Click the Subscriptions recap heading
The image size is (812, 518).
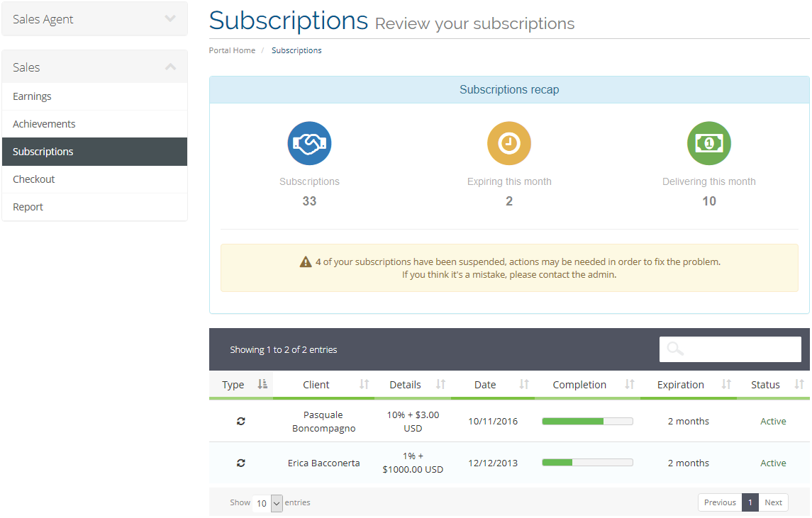coord(509,89)
